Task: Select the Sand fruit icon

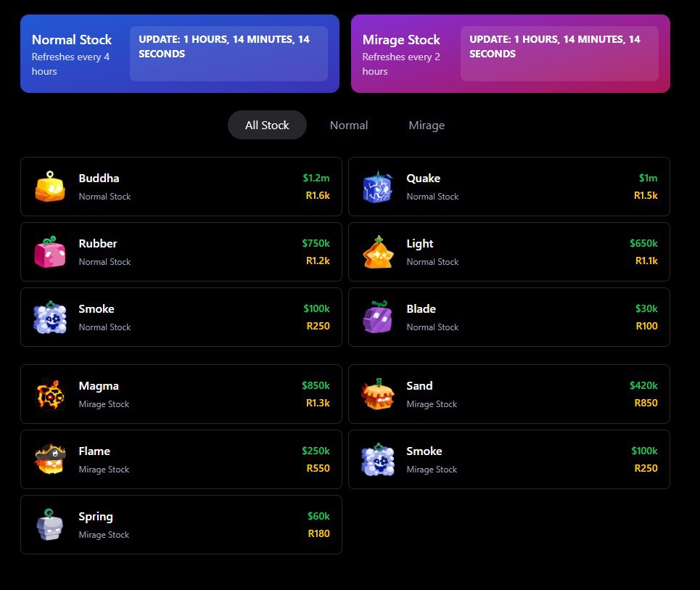Action: click(378, 394)
